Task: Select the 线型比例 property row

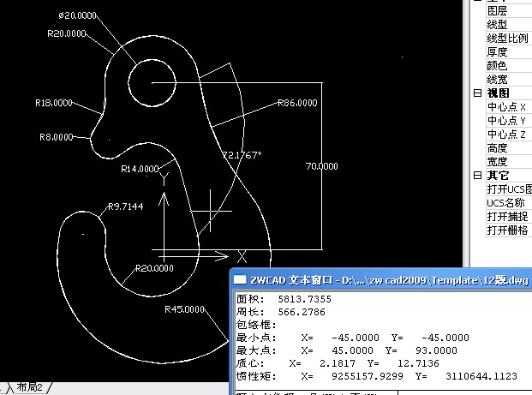Action: tap(509, 39)
